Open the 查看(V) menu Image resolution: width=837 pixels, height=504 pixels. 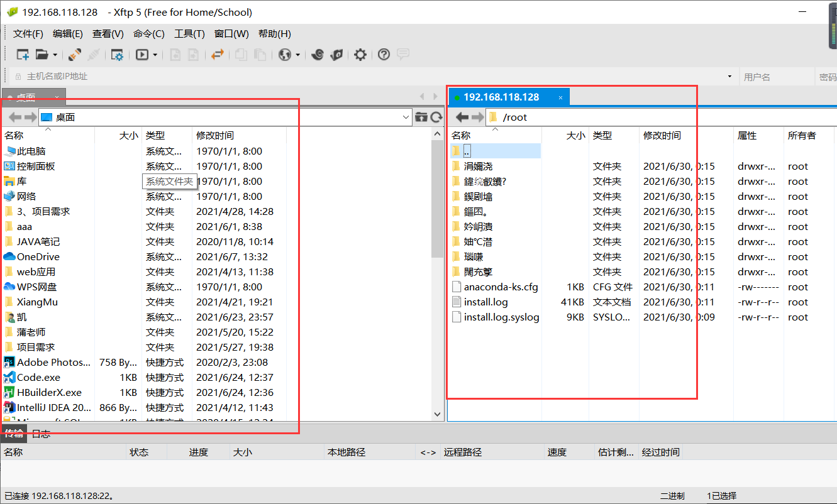(x=108, y=34)
